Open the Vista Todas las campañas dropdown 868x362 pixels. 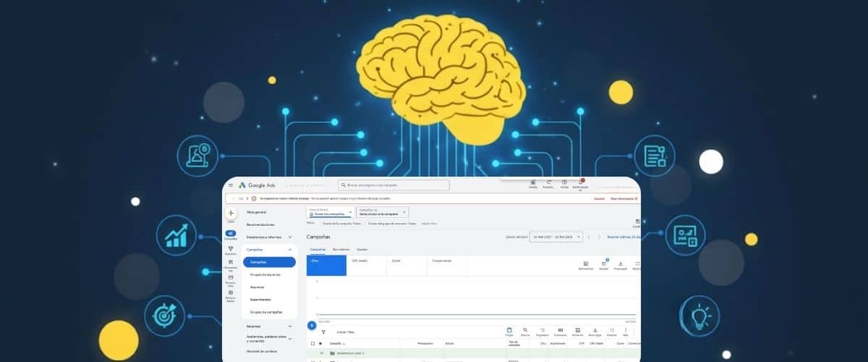[x=330, y=213]
